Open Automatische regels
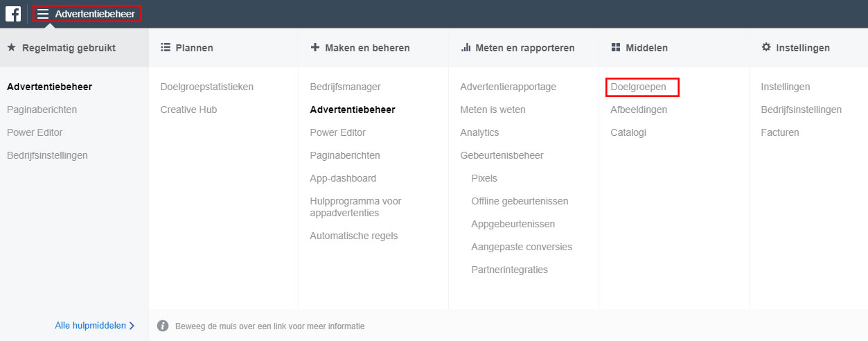Screen dimensions: 868x341 [x=354, y=236]
